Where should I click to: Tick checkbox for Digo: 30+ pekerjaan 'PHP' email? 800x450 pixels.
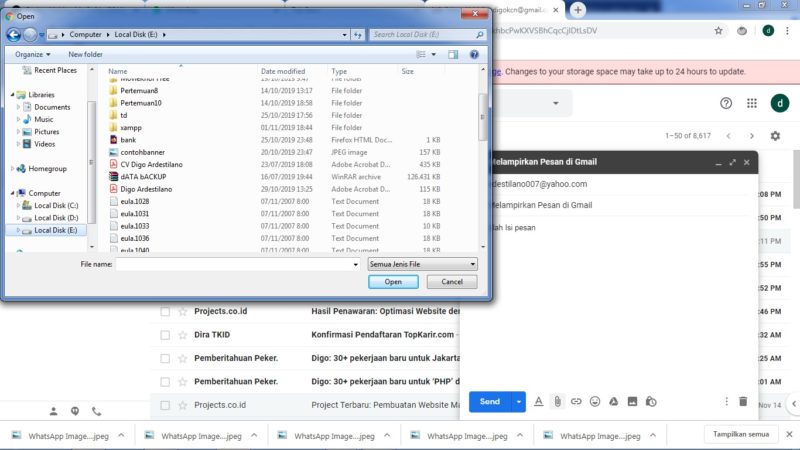(165, 382)
